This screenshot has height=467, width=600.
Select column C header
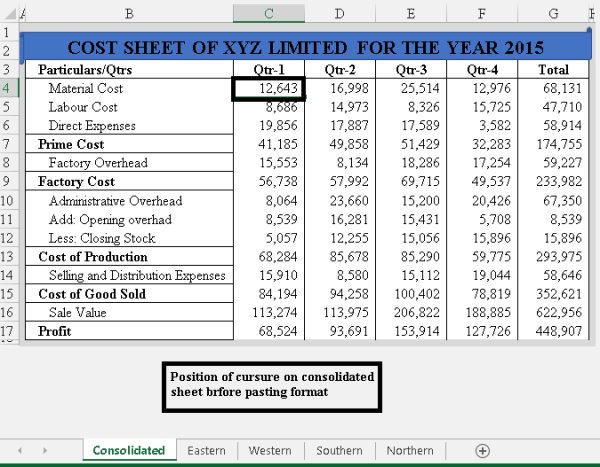(268, 13)
